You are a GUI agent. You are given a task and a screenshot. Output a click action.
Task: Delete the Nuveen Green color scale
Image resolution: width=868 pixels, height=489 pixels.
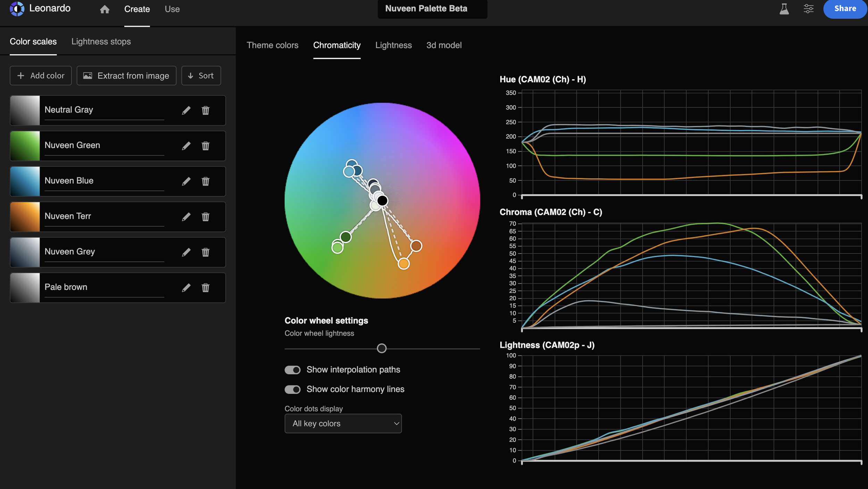pos(206,146)
